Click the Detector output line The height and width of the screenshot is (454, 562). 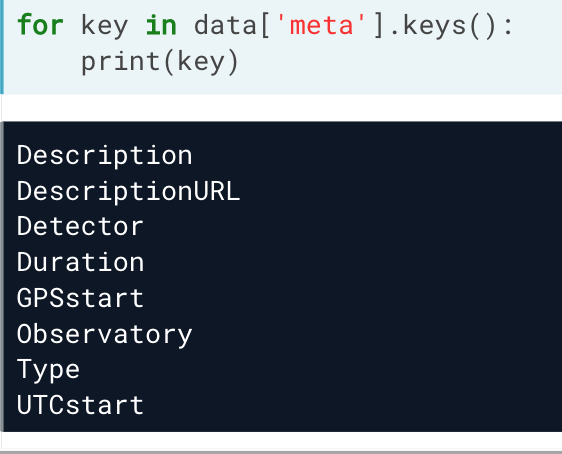(80, 226)
